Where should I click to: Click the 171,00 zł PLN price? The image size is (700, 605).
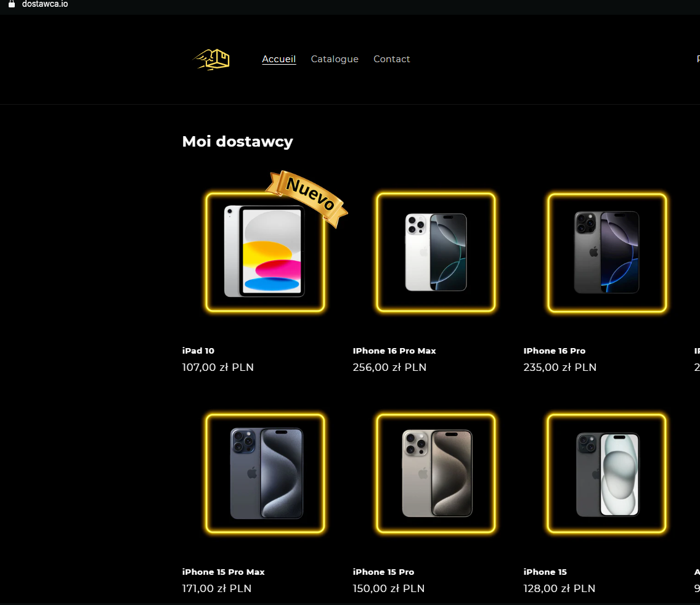[x=216, y=588]
